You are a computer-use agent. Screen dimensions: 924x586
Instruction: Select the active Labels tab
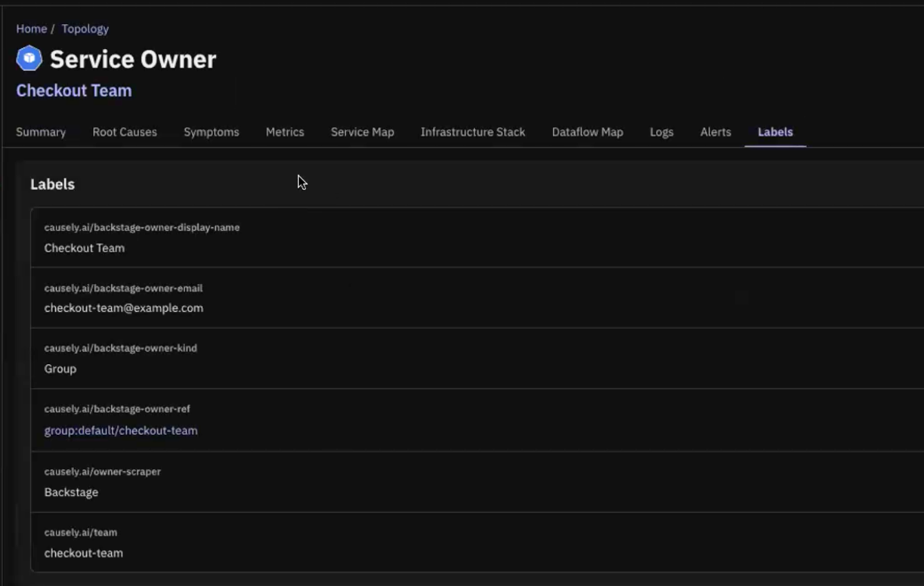click(775, 132)
